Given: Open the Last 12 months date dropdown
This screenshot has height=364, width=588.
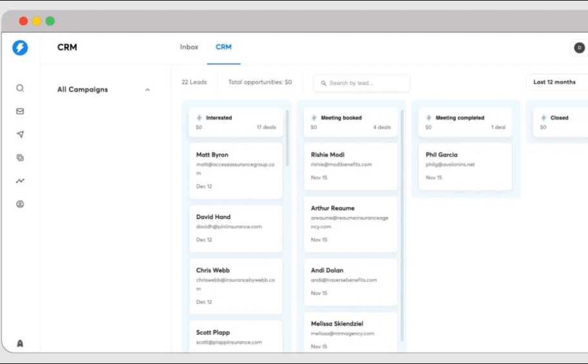Looking at the screenshot, I should 557,82.
